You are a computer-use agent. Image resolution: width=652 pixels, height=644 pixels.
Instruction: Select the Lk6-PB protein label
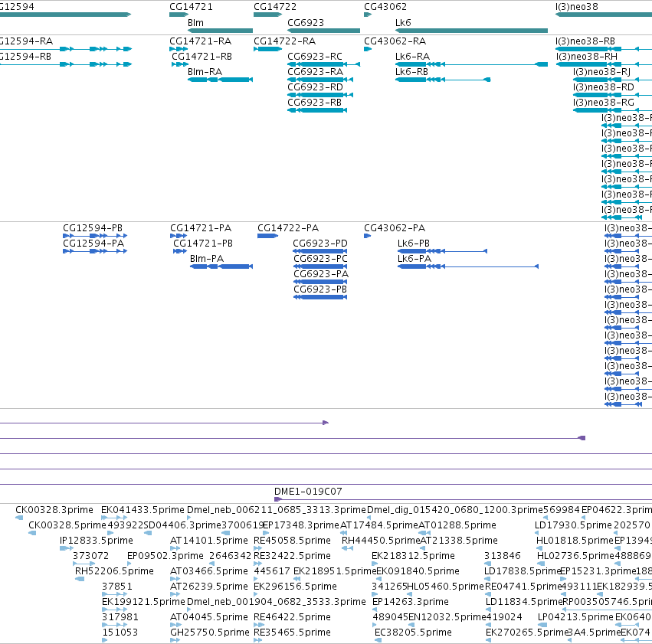(x=413, y=244)
